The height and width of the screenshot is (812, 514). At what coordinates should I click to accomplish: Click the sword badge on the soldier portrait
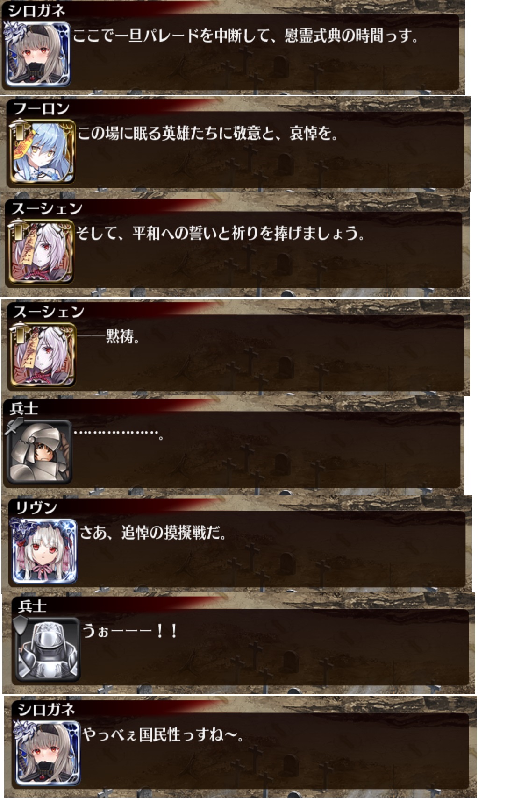point(14,426)
